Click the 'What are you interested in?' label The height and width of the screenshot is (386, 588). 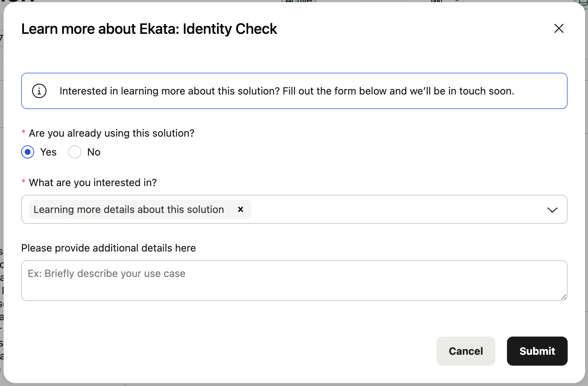93,182
